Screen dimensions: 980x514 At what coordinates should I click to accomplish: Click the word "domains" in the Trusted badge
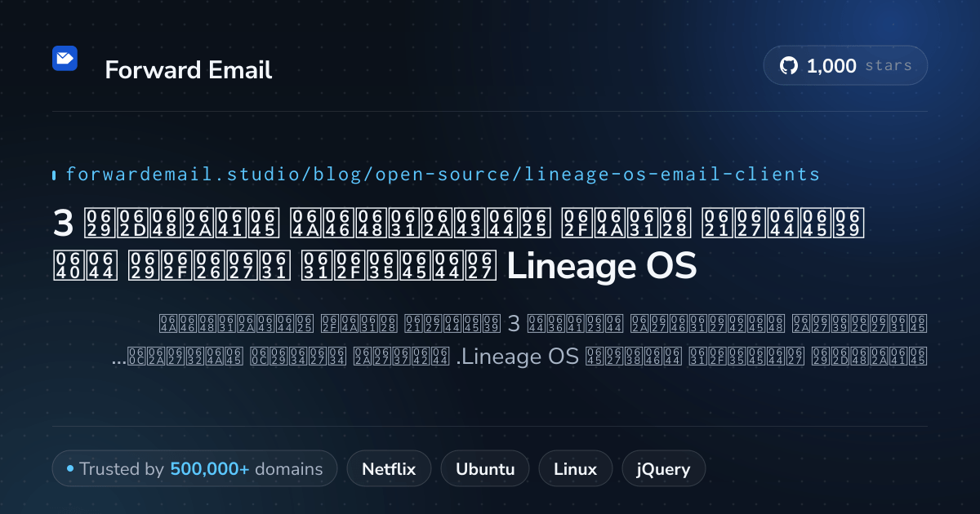click(x=289, y=469)
